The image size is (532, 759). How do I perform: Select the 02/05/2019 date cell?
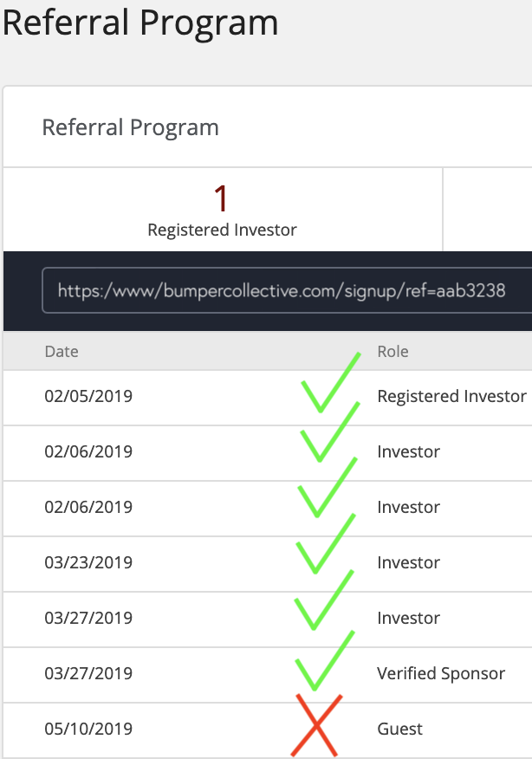[x=88, y=396]
